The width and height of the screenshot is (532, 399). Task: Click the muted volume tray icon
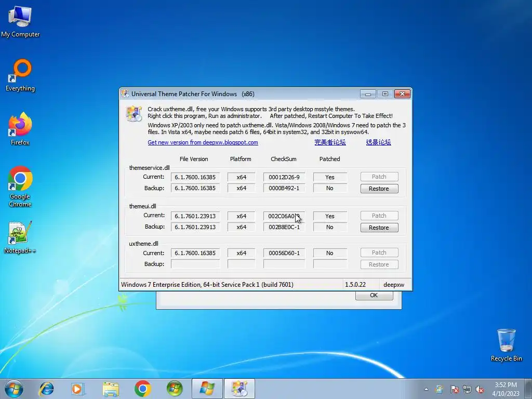(x=480, y=389)
